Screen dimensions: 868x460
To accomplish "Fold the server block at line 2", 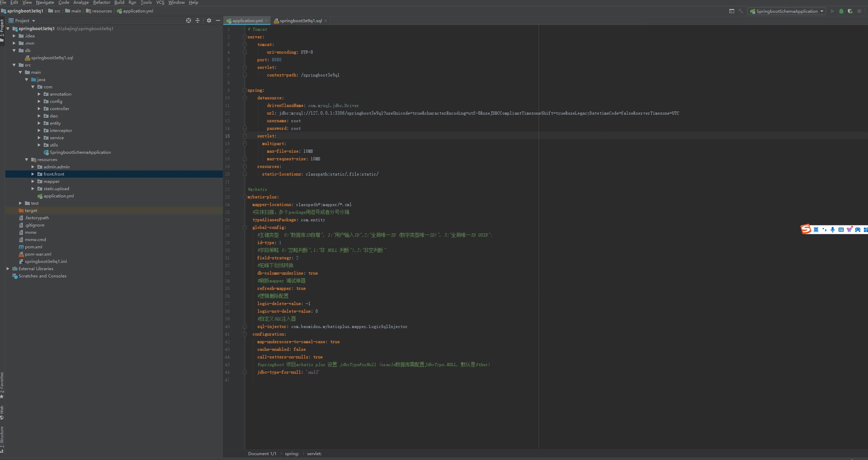I will click(245, 37).
